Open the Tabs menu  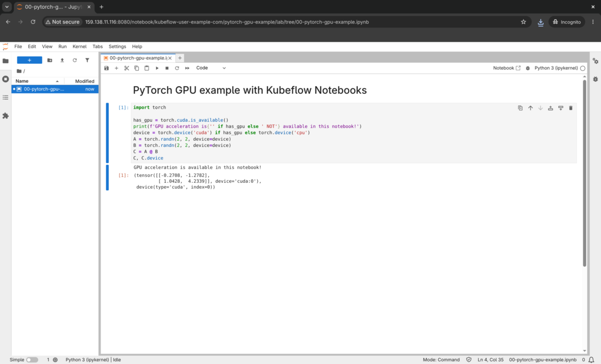click(x=97, y=46)
